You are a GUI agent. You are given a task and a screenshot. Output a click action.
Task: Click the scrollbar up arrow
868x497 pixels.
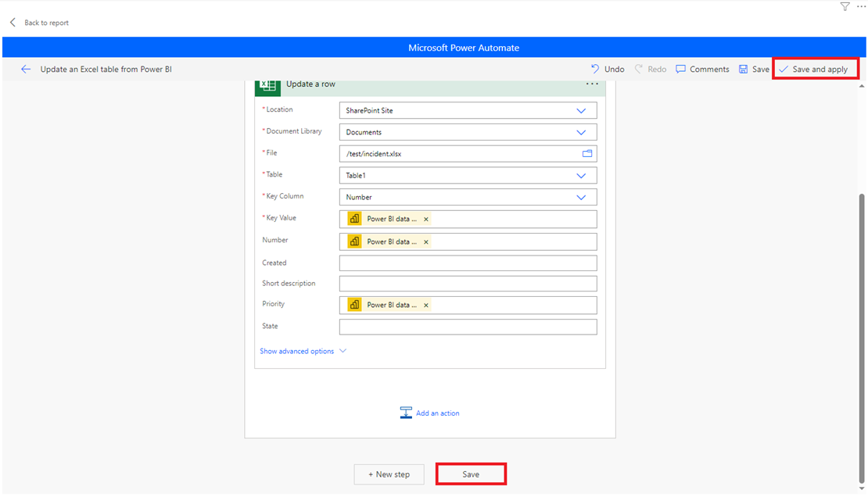pos(862,86)
